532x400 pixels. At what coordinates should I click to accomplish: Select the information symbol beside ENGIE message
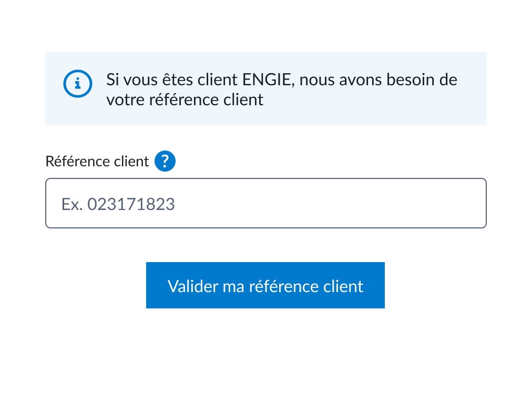coord(78,83)
